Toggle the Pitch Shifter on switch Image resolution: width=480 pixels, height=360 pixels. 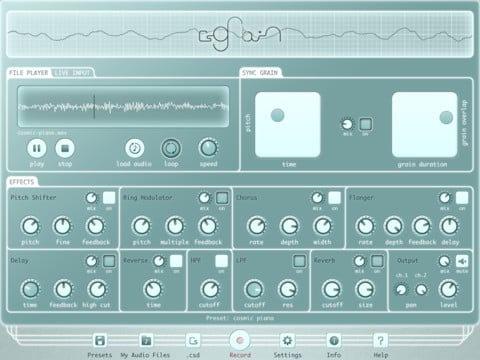tap(109, 198)
